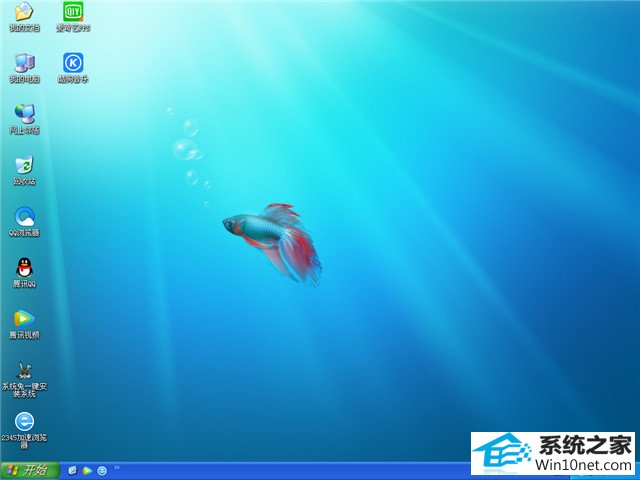Viewport: 640px width, 480px height.
Task: Launch Tencent Video from the quick launch bar
Action: tap(87, 471)
